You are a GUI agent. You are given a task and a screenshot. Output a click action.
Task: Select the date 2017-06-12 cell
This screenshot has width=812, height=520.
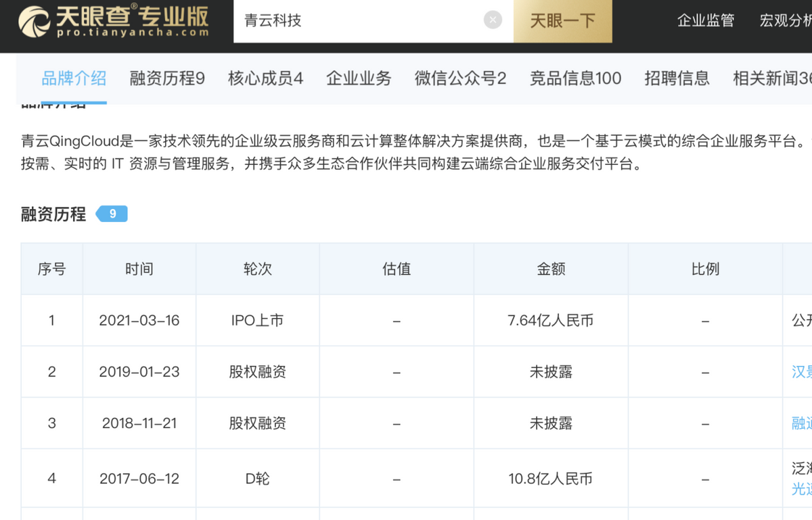(139, 479)
